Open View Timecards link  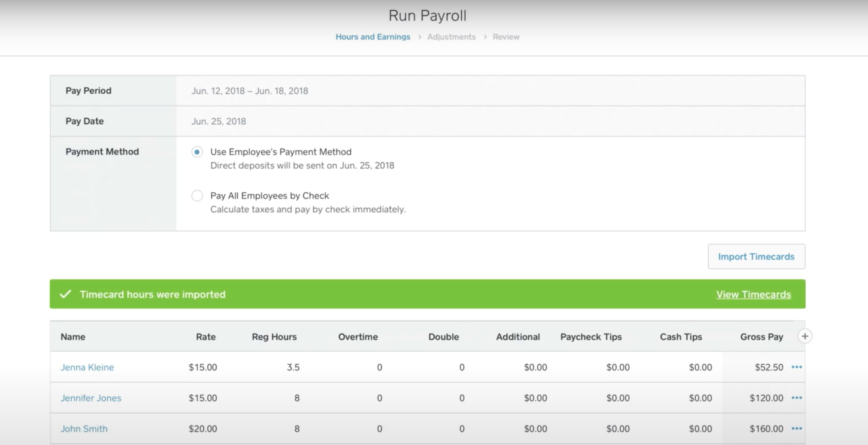click(x=754, y=294)
